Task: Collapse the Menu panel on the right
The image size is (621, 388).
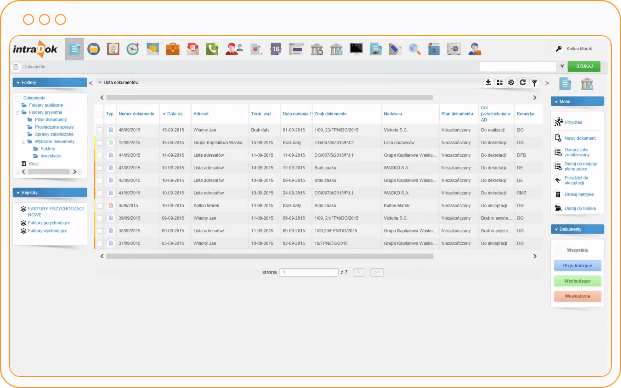Action: click(577, 101)
